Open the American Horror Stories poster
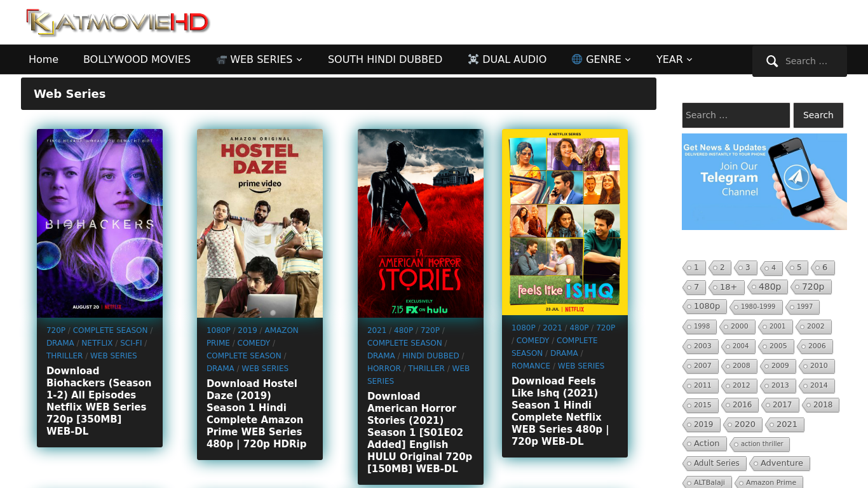Screen dimensions: 868x488 421,223
